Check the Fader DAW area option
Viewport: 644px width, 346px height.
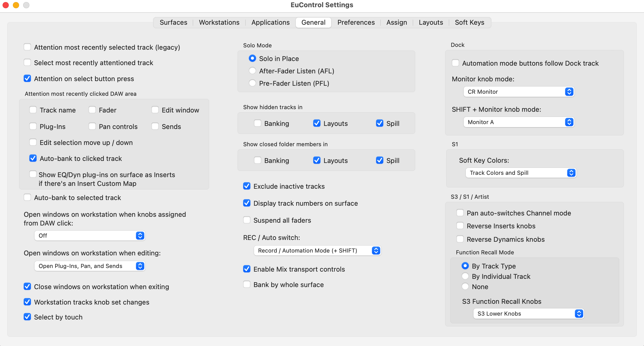pyautogui.click(x=92, y=110)
